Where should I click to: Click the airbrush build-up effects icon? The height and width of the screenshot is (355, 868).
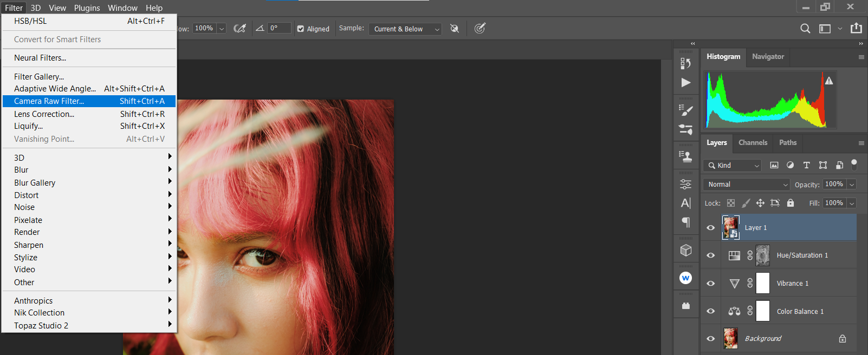coord(239,28)
